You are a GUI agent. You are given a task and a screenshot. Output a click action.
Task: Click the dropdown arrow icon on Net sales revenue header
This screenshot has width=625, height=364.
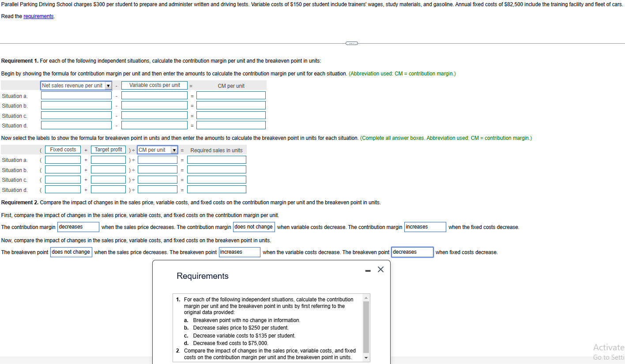click(x=108, y=85)
